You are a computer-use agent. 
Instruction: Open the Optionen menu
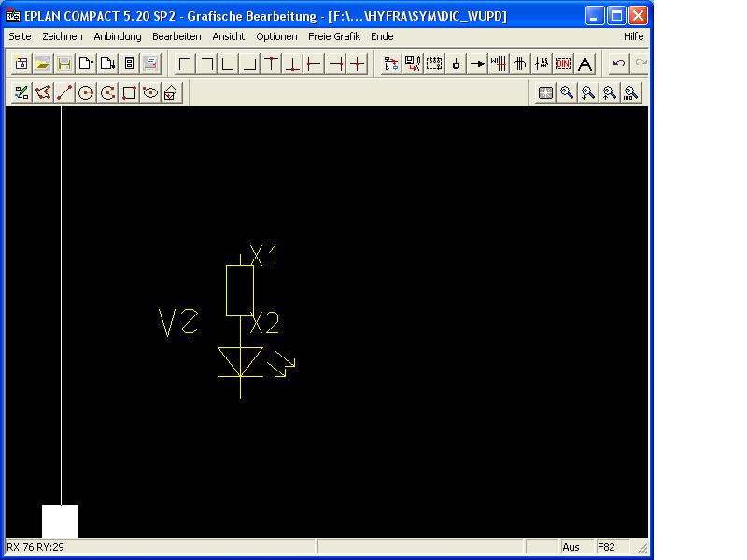click(276, 36)
